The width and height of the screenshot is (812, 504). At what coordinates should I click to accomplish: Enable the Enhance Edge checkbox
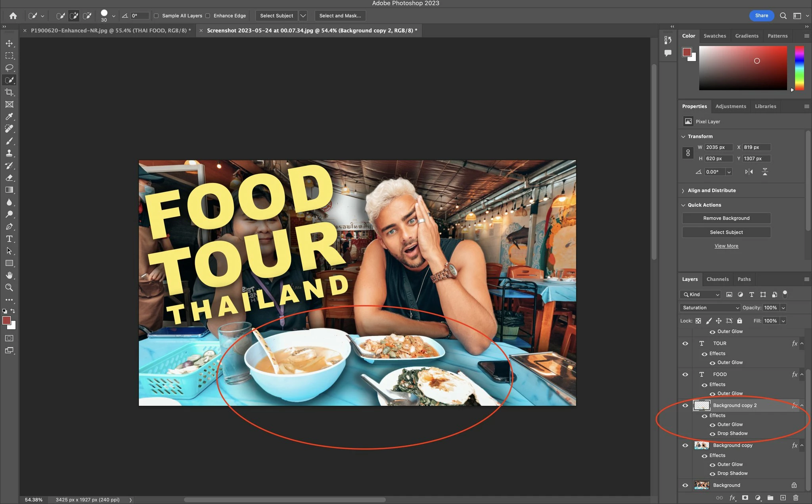(x=208, y=16)
